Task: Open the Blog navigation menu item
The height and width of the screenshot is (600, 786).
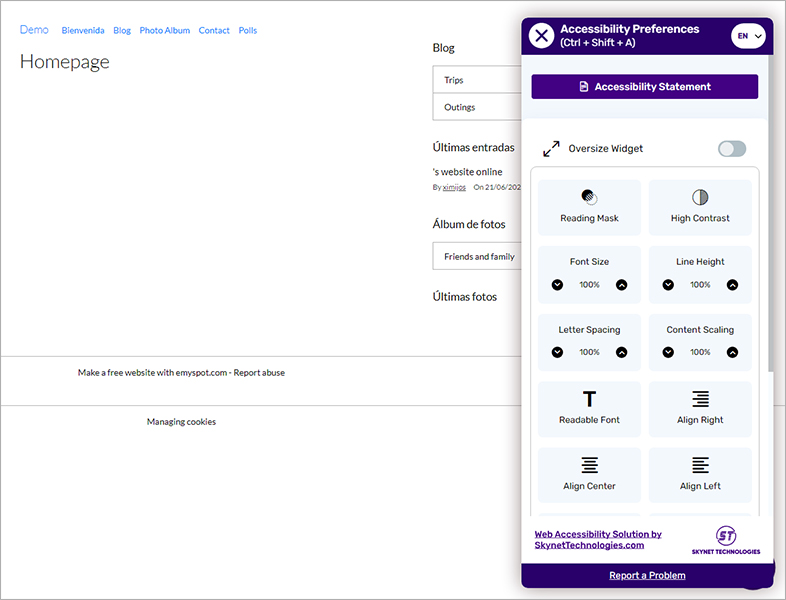Action: click(122, 31)
